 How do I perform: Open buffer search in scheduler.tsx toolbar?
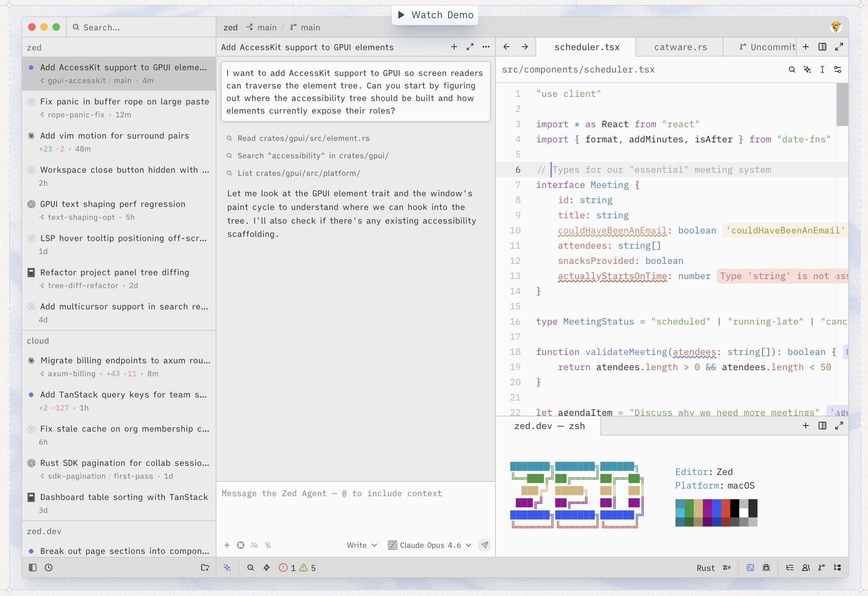(x=792, y=69)
